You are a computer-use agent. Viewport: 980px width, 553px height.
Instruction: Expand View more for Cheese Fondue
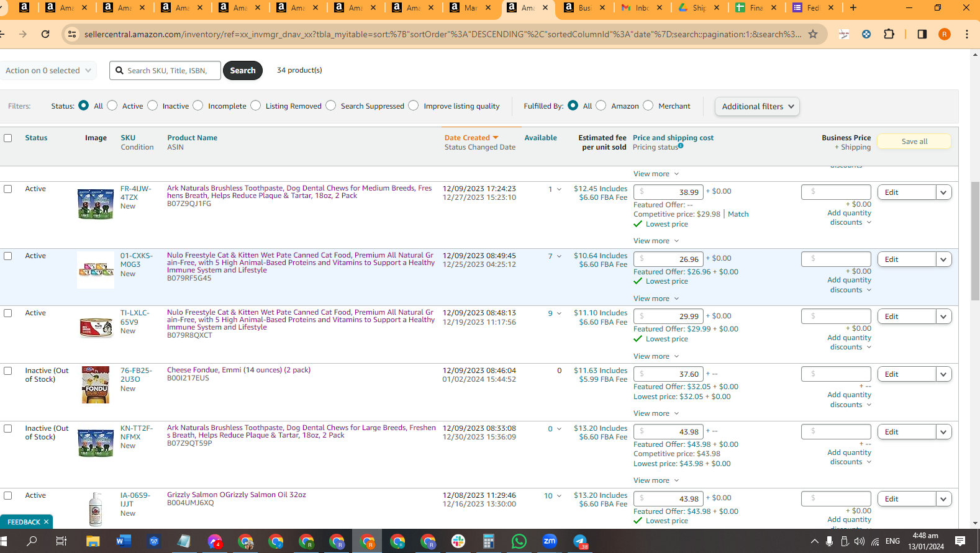[x=656, y=413]
